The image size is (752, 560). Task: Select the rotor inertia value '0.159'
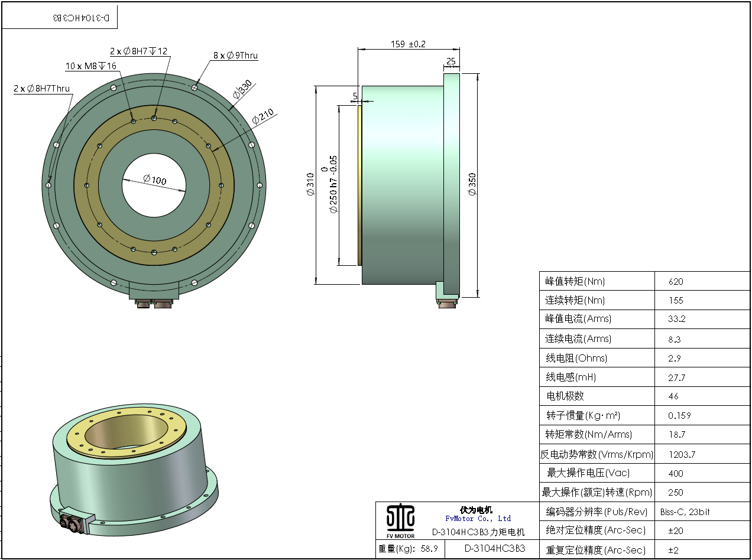coord(679,416)
